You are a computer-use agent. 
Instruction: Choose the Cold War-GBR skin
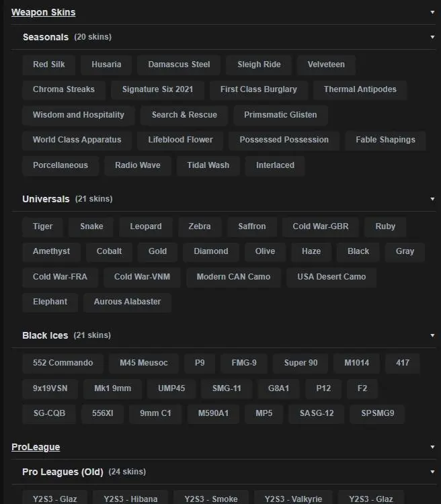point(321,226)
